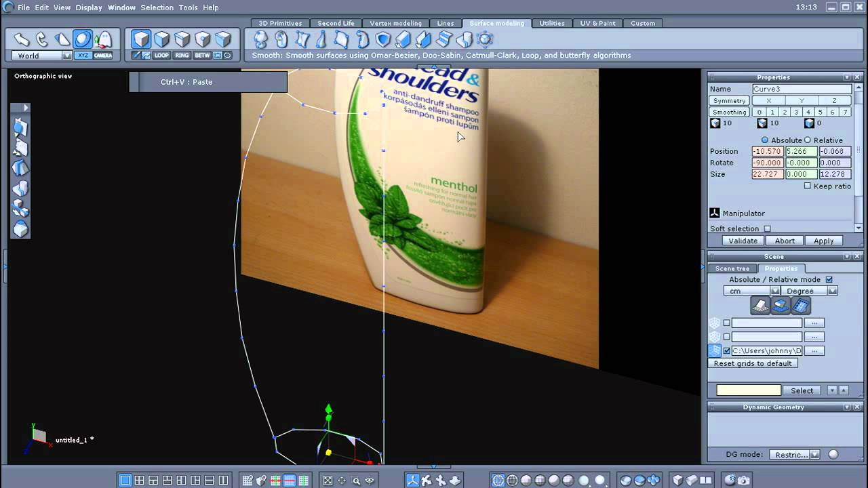Open the File menu
Screen dimensions: 868x488
pyautogui.click(x=24, y=7)
